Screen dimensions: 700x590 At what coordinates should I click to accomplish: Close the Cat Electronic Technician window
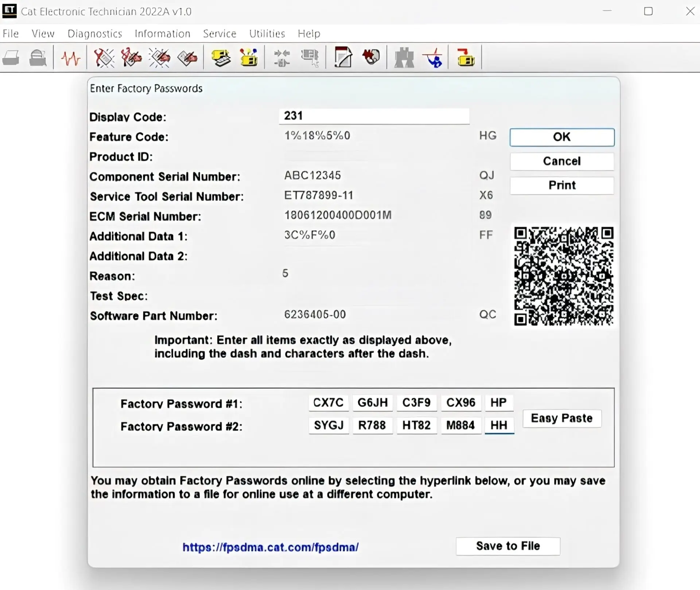[x=690, y=11]
